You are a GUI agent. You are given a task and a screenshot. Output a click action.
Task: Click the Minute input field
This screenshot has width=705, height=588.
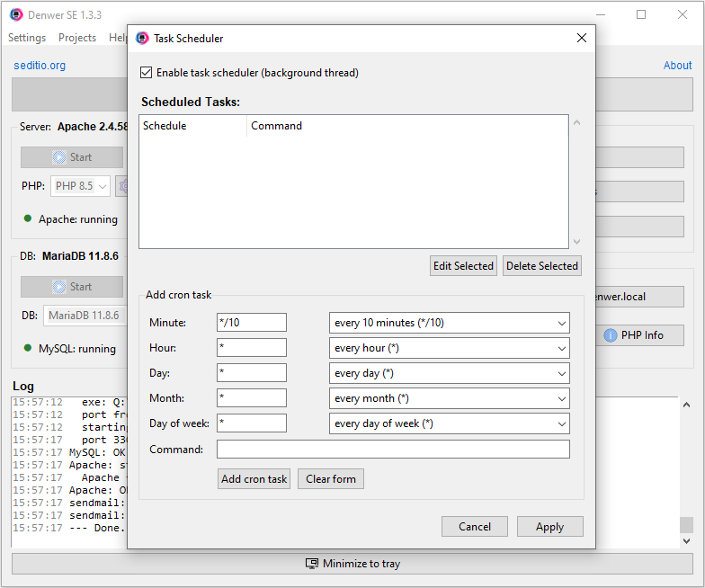click(252, 322)
